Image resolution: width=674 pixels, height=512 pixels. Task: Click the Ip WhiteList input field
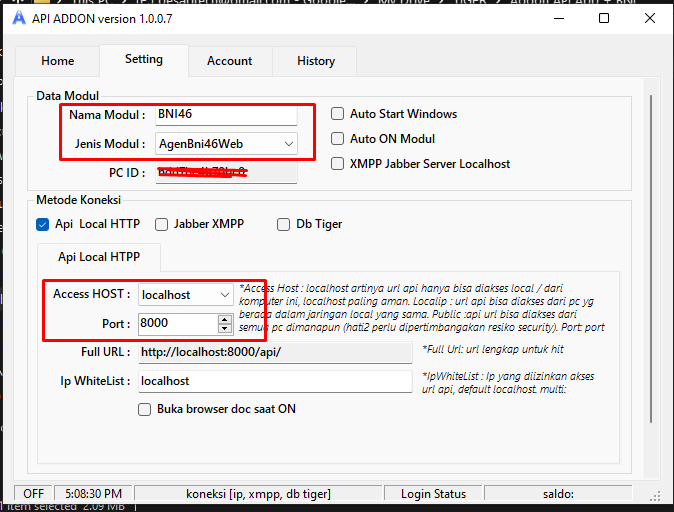[274, 381]
